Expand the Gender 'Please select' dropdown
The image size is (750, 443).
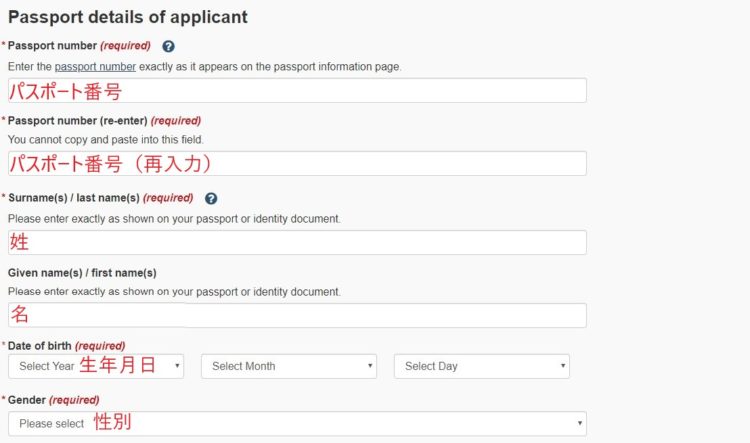click(x=297, y=423)
